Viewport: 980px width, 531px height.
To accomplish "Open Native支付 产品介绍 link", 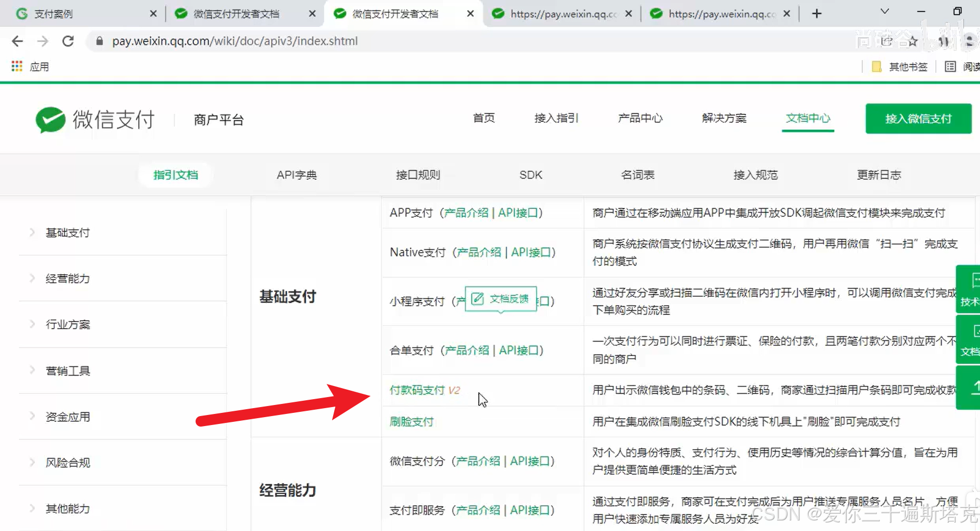I will (479, 253).
